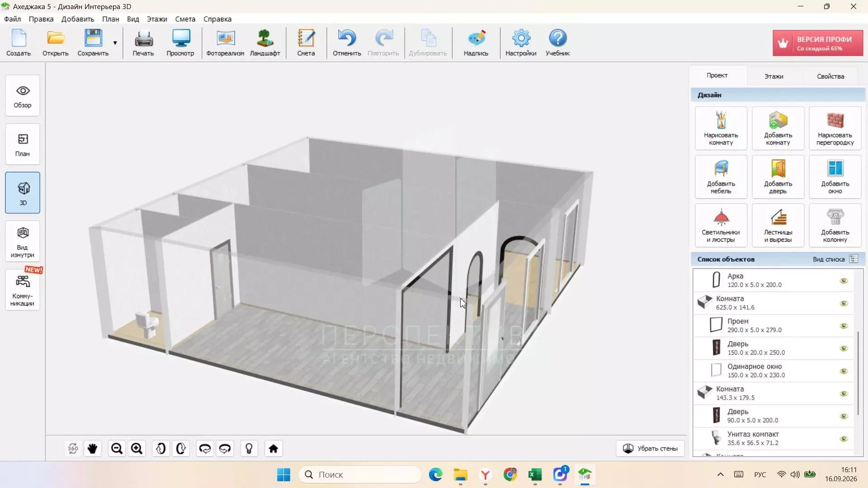Open the Этажи menu
Viewport: 868px width, 488px height.
(156, 19)
